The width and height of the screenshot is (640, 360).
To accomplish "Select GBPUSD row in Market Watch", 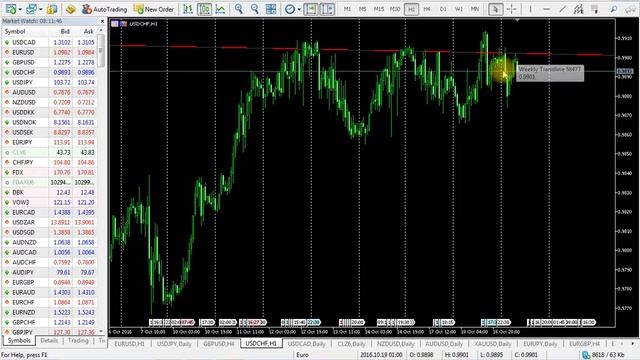I will (50, 62).
